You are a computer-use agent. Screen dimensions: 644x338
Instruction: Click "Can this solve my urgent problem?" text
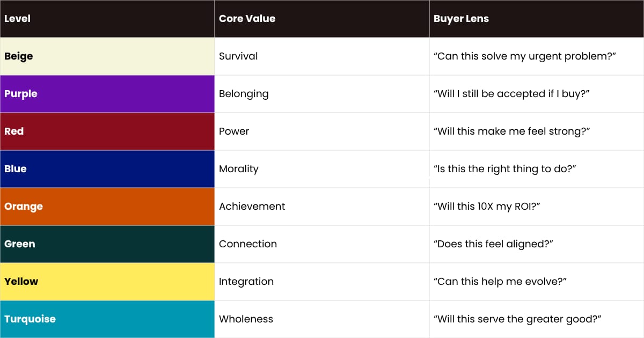(524, 56)
